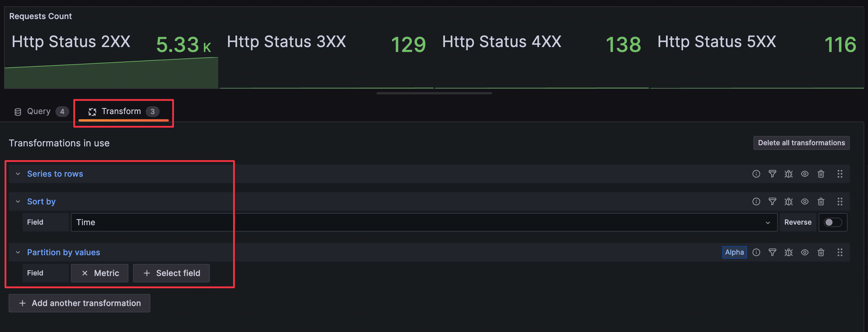Click the debug icon for Series to rows

[788, 174]
